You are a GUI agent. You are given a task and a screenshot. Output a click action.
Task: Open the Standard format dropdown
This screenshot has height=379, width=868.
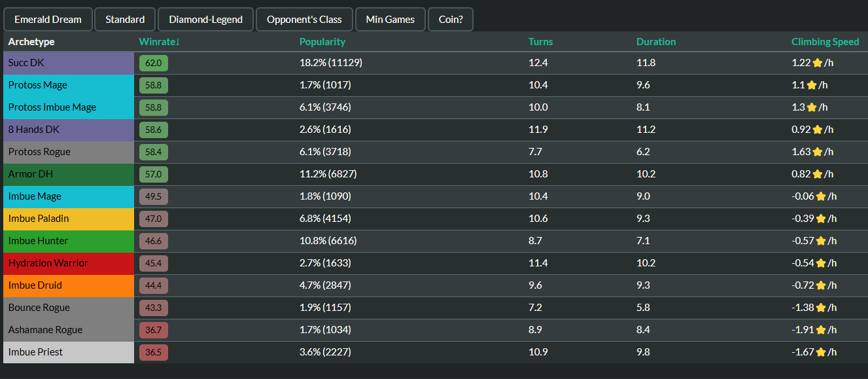(x=125, y=20)
